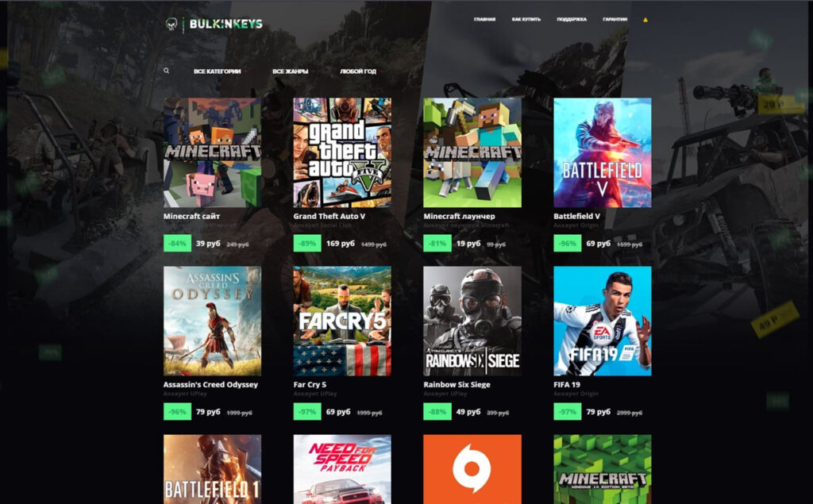Click the Minecraft сайт cover image

point(213,152)
